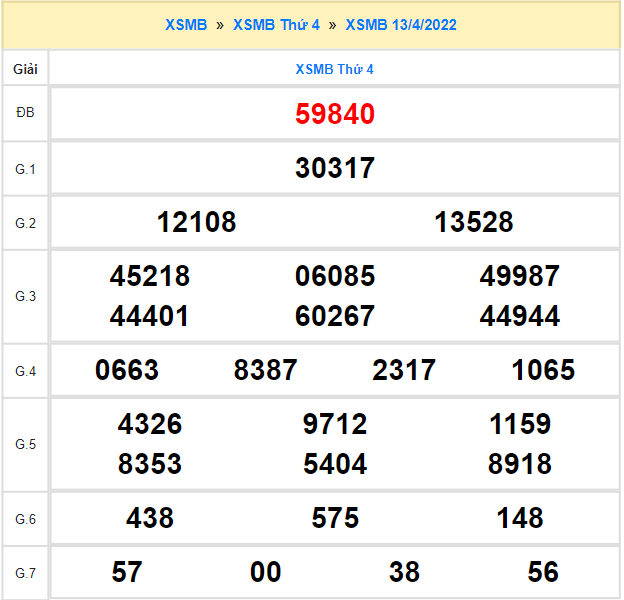Click the XSMB Thứ 4 table header link

pyautogui.click(x=334, y=69)
